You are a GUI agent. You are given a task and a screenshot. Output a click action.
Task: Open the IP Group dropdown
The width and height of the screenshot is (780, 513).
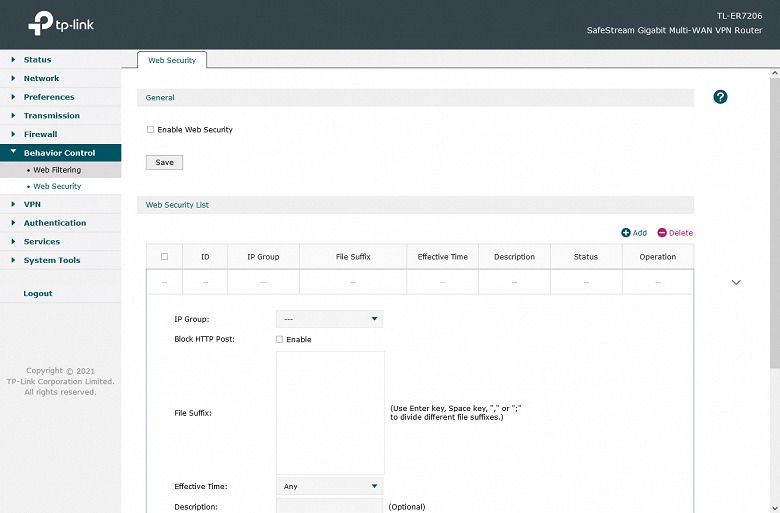coord(329,319)
